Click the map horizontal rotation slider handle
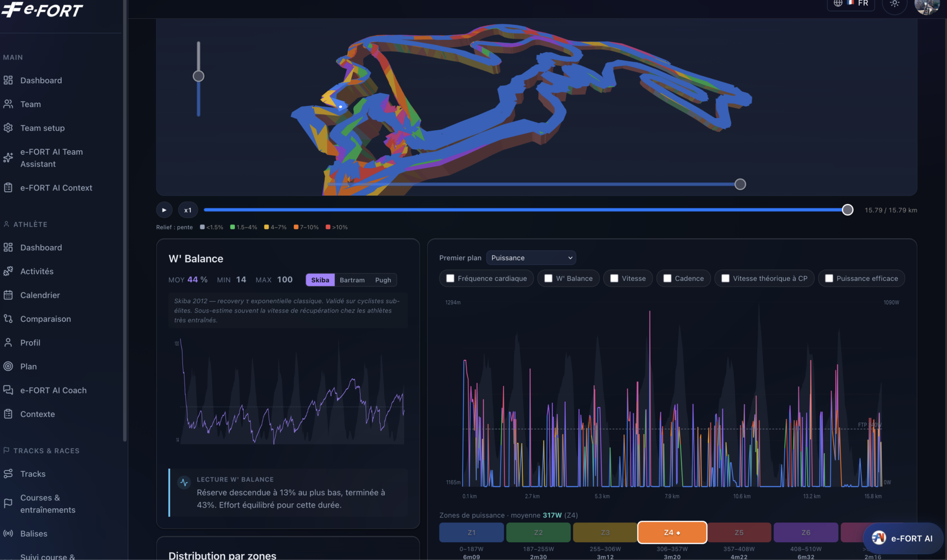947x560 pixels. 740,184
